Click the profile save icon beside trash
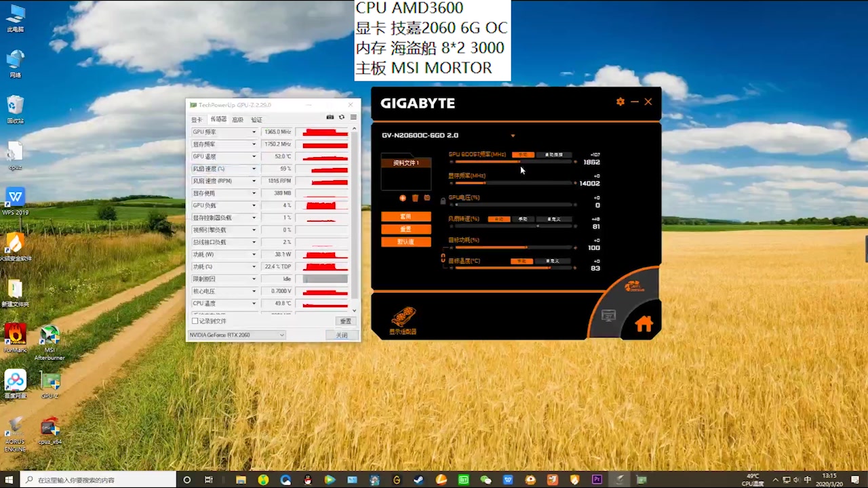This screenshot has height=488, width=868. (427, 198)
